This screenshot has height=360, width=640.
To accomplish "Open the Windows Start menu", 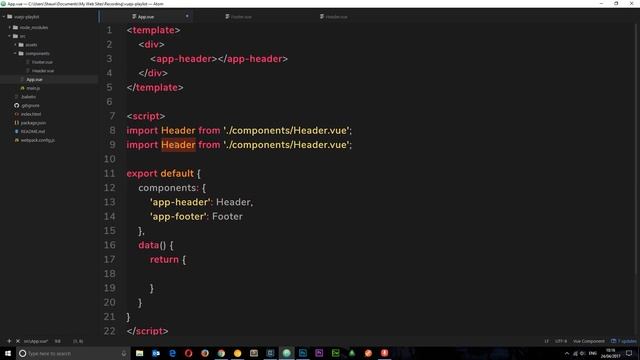I will tap(8, 353).
